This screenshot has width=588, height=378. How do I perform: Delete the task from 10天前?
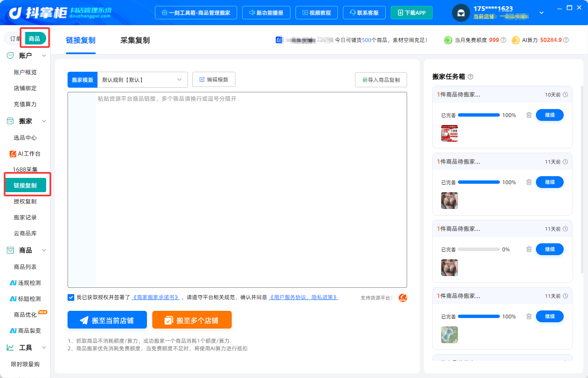[x=529, y=115]
